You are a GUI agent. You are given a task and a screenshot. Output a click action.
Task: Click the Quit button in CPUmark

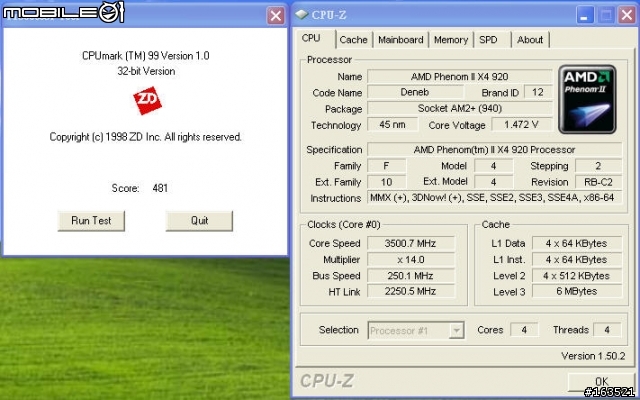click(x=199, y=221)
